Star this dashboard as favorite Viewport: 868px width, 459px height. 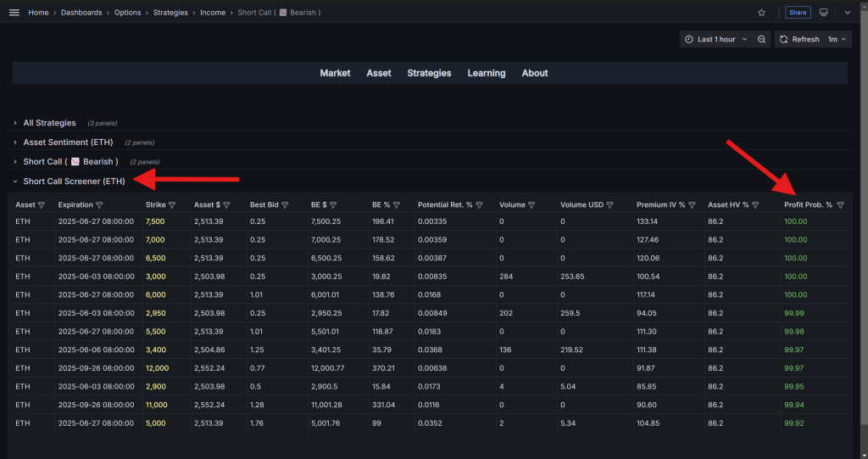761,13
